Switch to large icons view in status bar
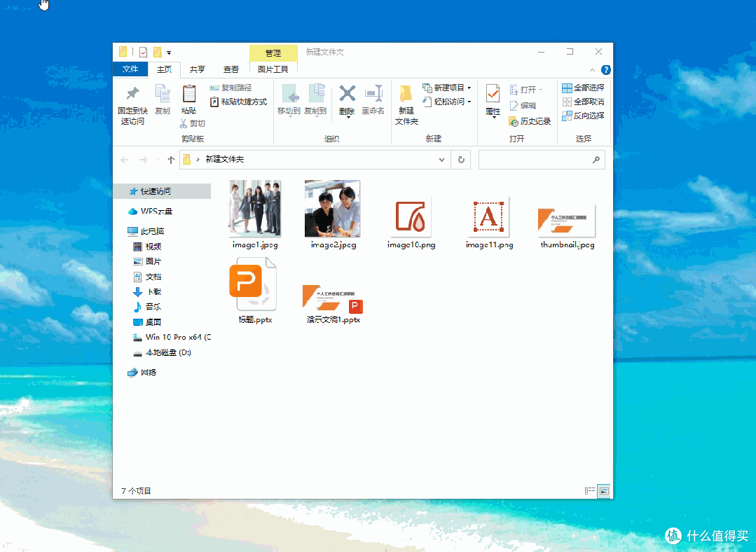The height and width of the screenshot is (552, 756). (604, 491)
